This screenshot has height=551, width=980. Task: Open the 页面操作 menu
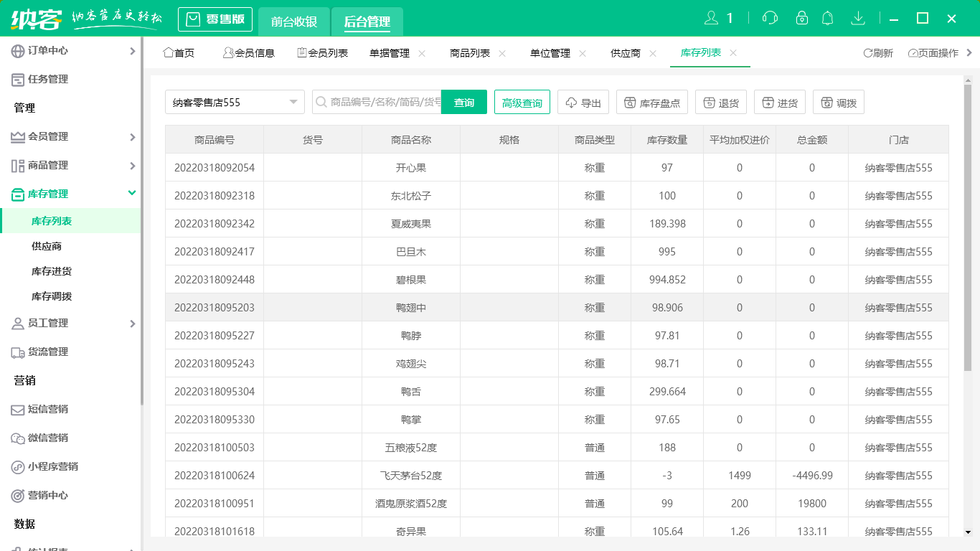click(933, 53)
